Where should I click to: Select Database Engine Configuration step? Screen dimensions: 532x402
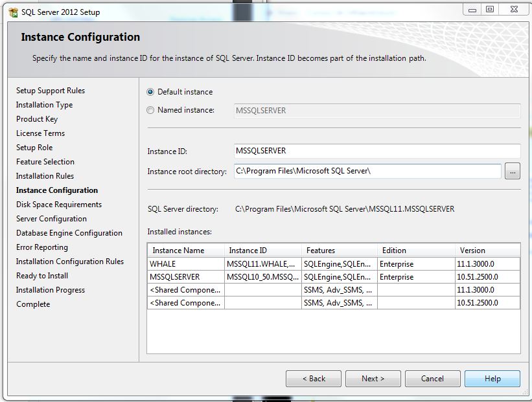click(69, 233)
